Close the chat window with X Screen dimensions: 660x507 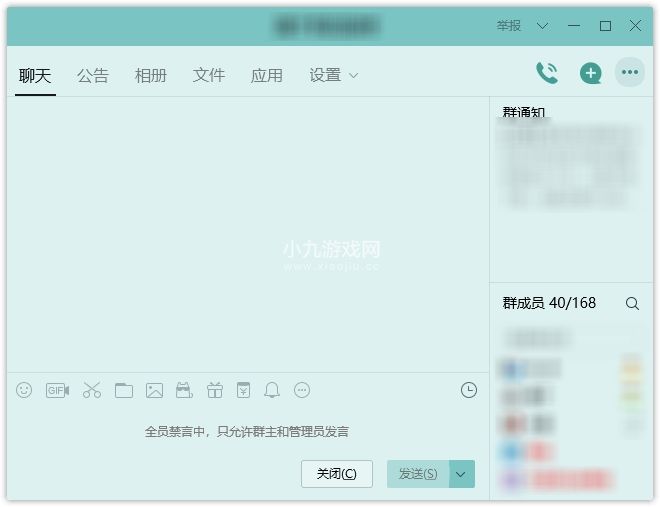click(635, 26)
